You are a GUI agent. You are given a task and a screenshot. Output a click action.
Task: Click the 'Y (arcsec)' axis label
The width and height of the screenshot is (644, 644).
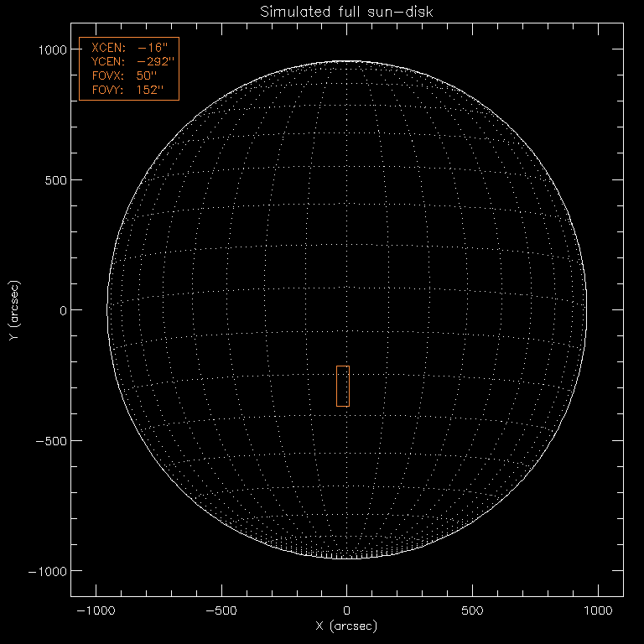tap(13, 310)
